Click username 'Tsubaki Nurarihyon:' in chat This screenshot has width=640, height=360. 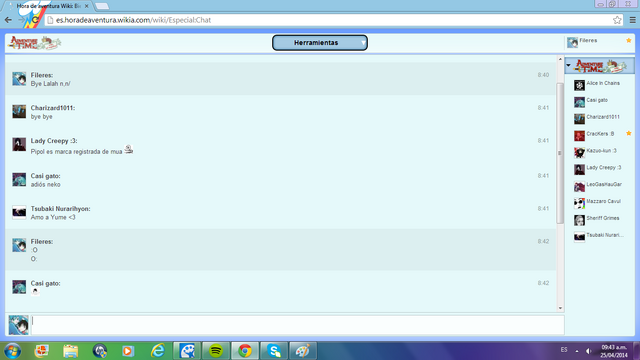[x=60, y=209]
